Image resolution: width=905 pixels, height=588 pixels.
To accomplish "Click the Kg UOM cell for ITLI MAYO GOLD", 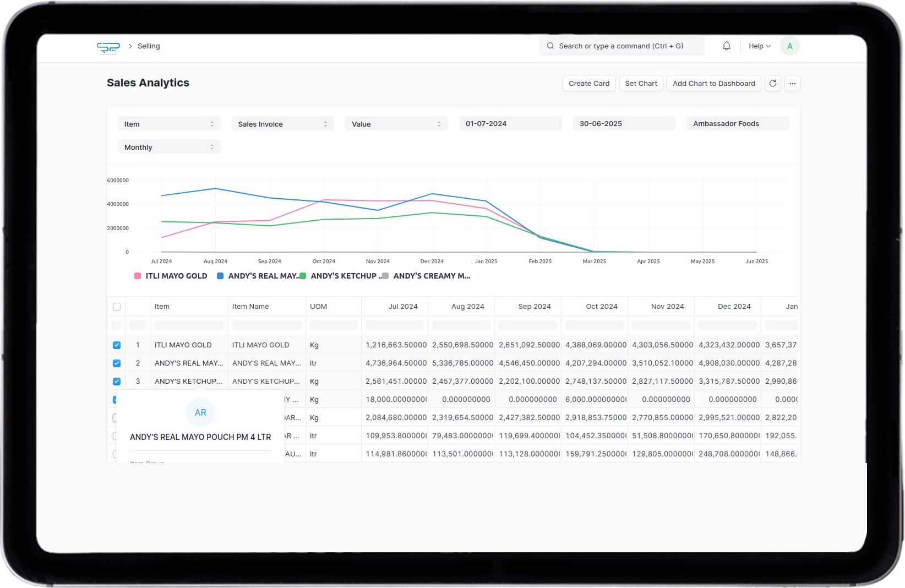I will point(334,345).
